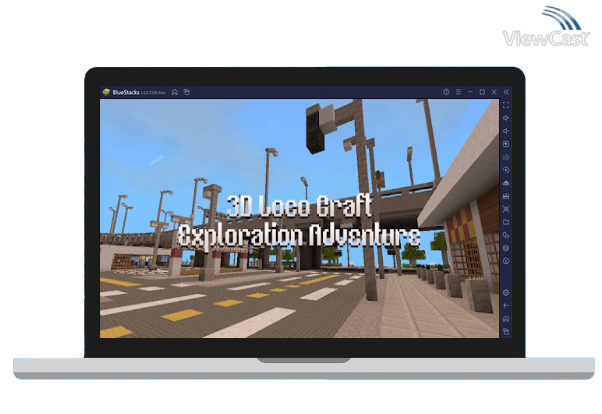Open the multi-instance manager stack icon
The height and width of the screenshot is (414, 602).
click(506, 248)
